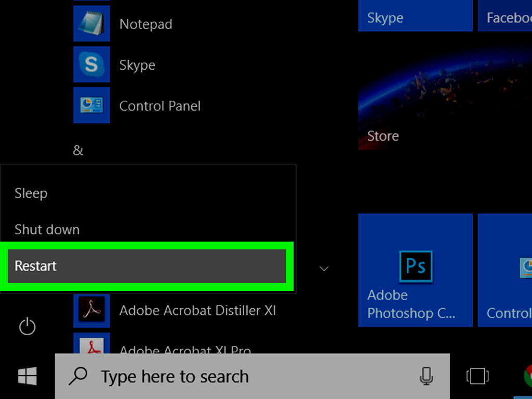Expand the folder chevron in app list

(x=324, y=269)
